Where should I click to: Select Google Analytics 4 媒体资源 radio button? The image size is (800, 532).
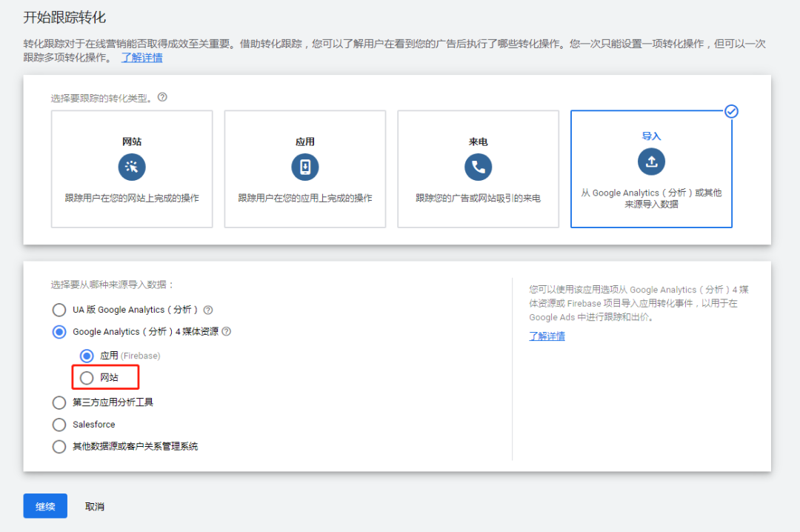(59, 332)
